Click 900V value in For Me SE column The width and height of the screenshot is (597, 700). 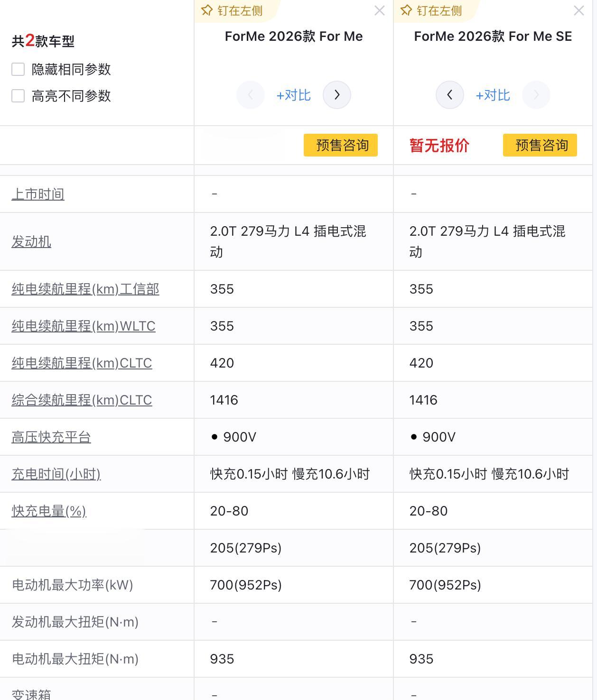pyautogui.click(x=439, y=437)
